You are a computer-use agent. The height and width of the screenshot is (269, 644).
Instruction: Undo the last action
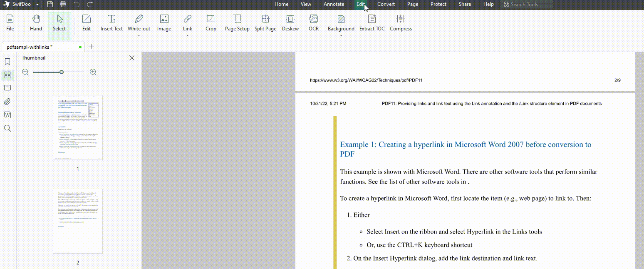[x=77, y=5]
